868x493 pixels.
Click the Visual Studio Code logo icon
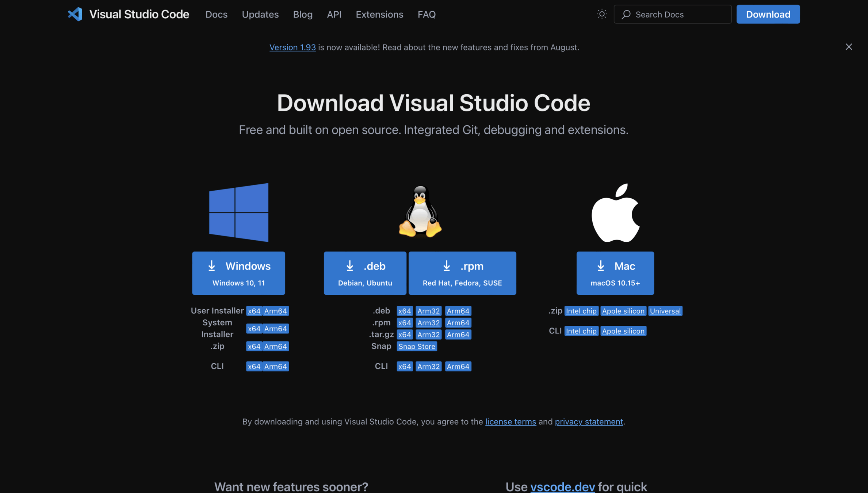click(75, 14)
